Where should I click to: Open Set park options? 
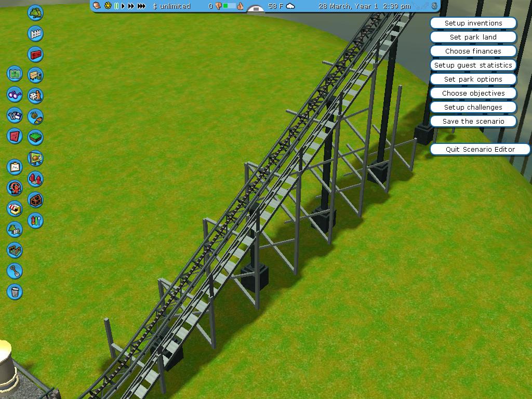tap(473, 79)
